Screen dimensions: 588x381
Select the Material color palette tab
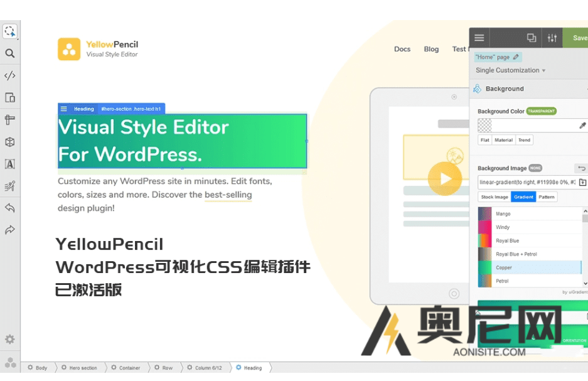tap(504, 140)
